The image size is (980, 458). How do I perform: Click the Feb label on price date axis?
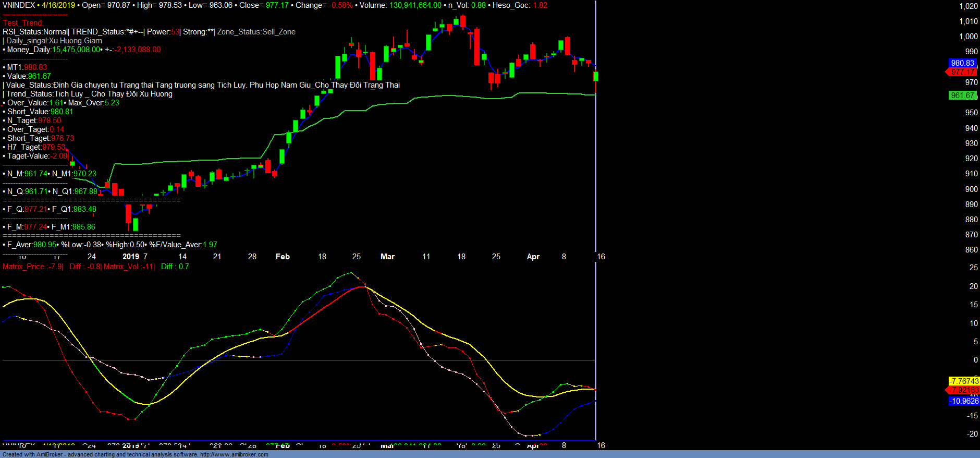click(283, 257)
